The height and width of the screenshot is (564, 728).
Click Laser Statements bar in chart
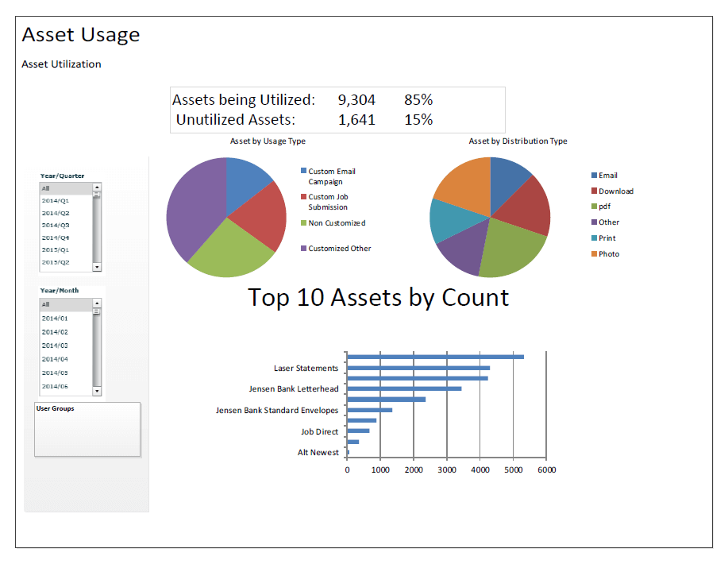[x=418, y=368]
